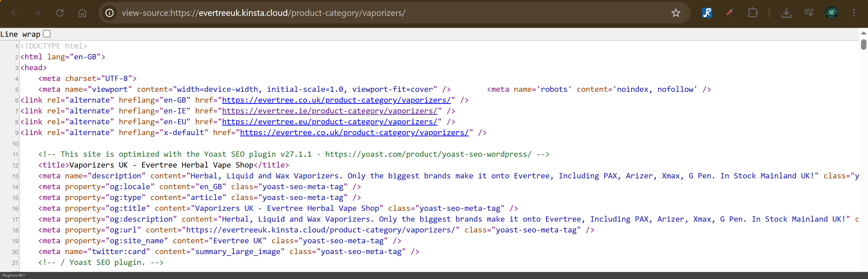Open the blue R extension icon
Image resolution: width=868 pixels, height=279 pixels.
tap(707, 13)
